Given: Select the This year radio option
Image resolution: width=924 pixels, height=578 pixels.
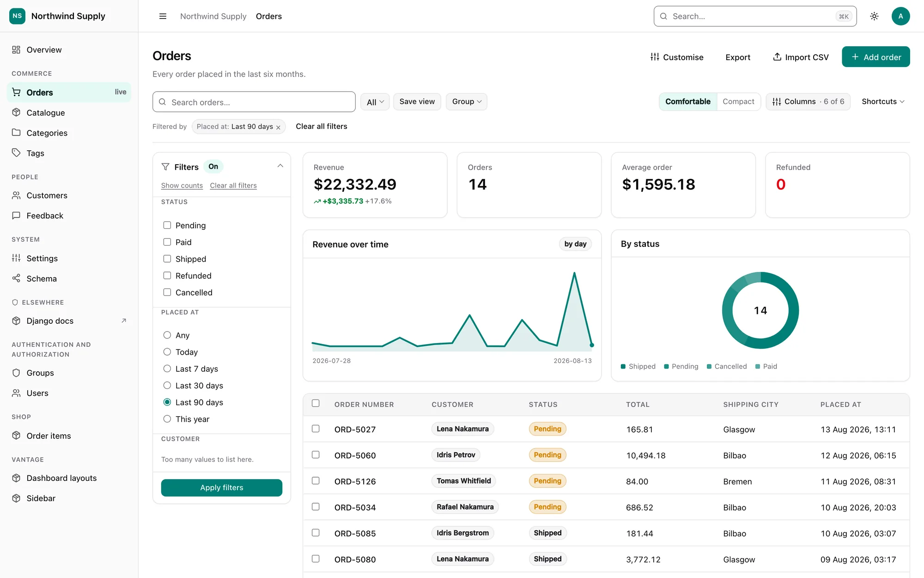Looking at the screenshot, I should coord(167,419).
